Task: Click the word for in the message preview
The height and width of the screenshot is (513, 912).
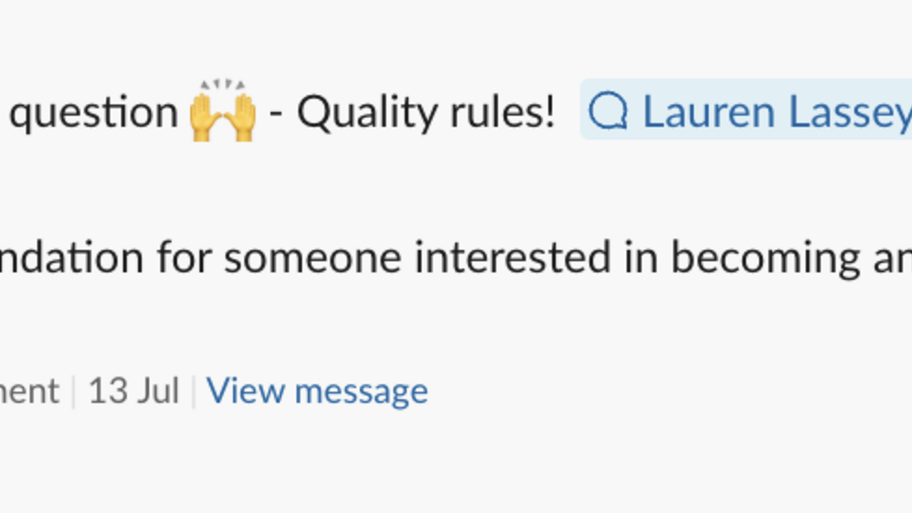Action: pos(184,256)
